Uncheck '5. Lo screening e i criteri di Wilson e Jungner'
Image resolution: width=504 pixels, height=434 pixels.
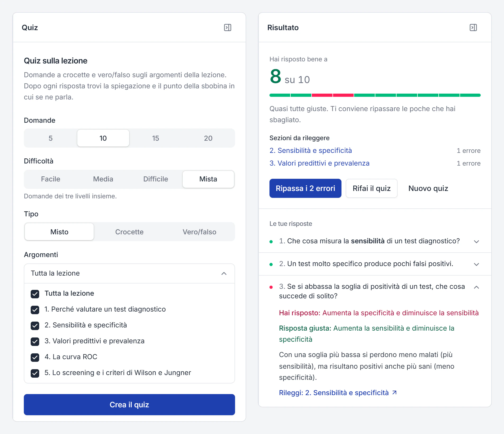(x=35, y=373)
